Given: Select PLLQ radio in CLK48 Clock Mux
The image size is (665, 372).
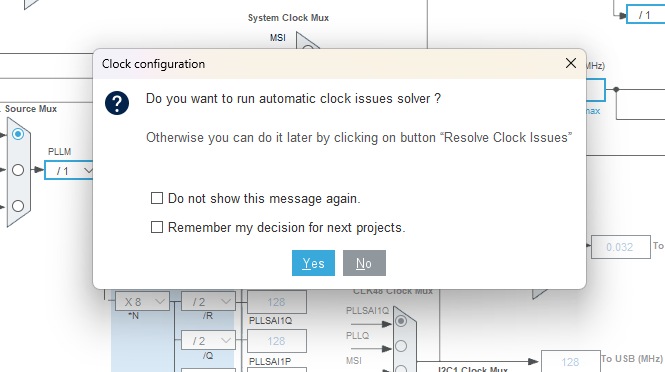Looking at the screenshot, I should click(401, 346).
